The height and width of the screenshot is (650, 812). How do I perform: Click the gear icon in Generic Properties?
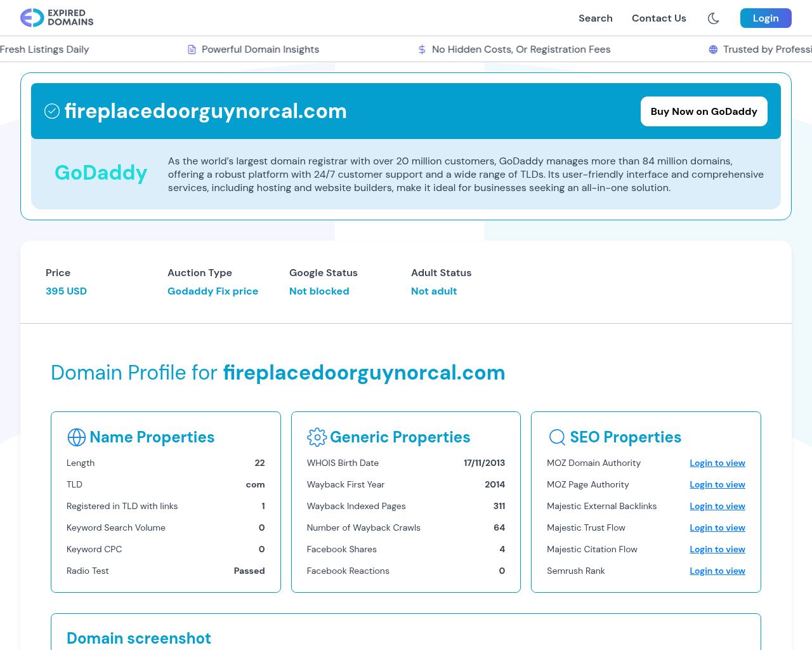(x=317, y=437)
